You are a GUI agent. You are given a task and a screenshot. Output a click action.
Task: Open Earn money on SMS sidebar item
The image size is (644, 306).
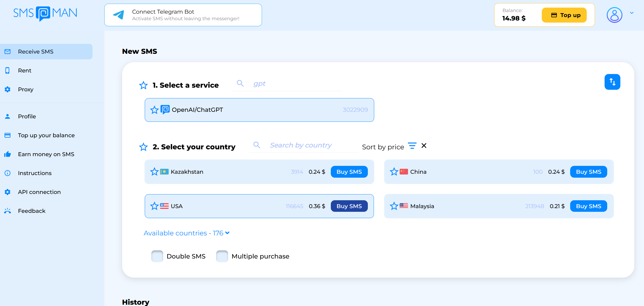coord(46,154)
